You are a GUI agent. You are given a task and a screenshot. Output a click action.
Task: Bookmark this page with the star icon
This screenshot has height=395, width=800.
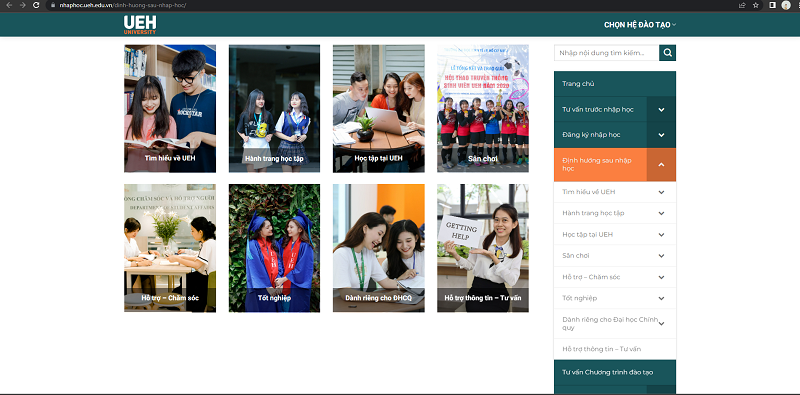756,5
